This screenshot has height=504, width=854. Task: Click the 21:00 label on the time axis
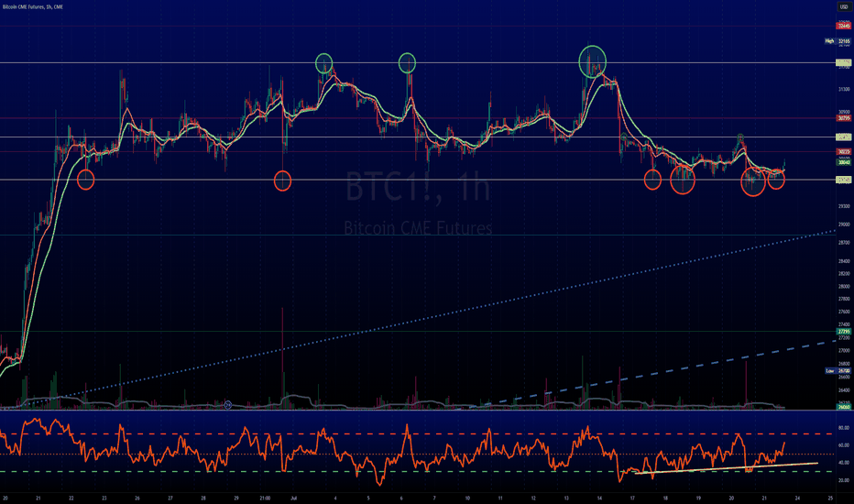coord(265,498)
